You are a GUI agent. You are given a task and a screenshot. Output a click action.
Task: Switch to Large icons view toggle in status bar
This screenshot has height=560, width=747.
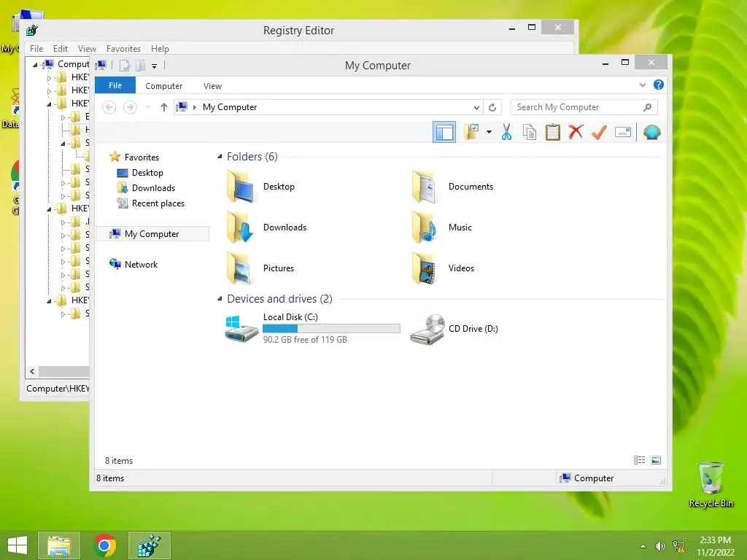[656, 460]
